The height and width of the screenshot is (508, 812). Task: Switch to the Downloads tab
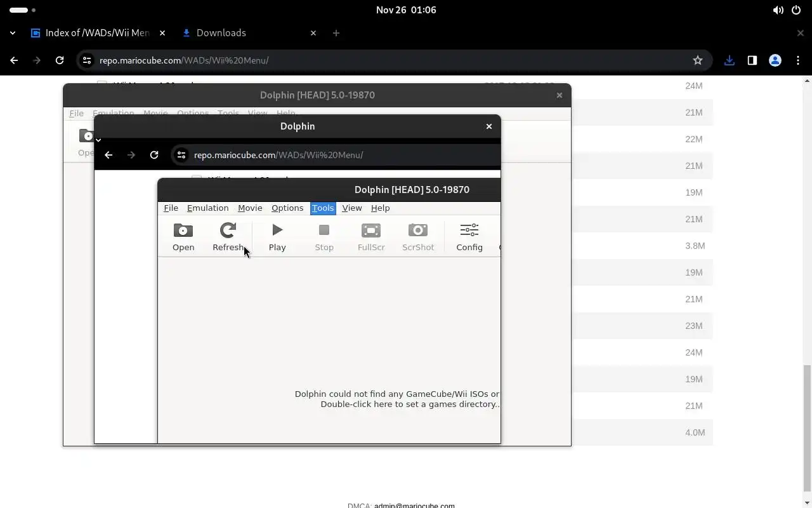point(221,33)
